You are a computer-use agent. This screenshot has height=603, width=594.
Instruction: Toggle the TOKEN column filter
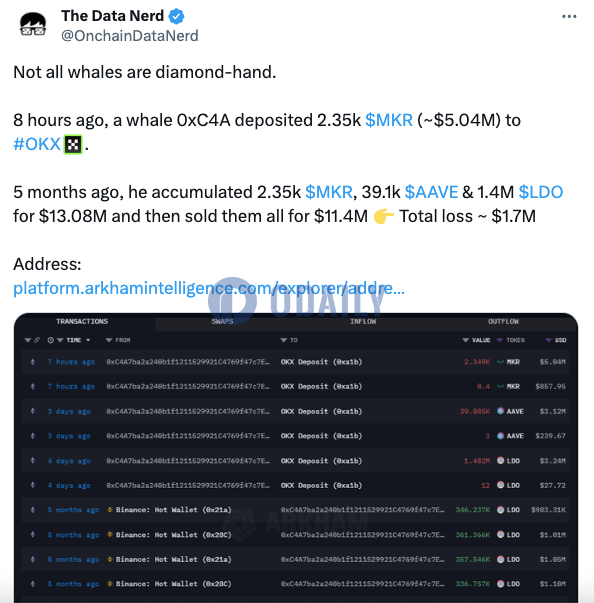[x=500, y=340]
